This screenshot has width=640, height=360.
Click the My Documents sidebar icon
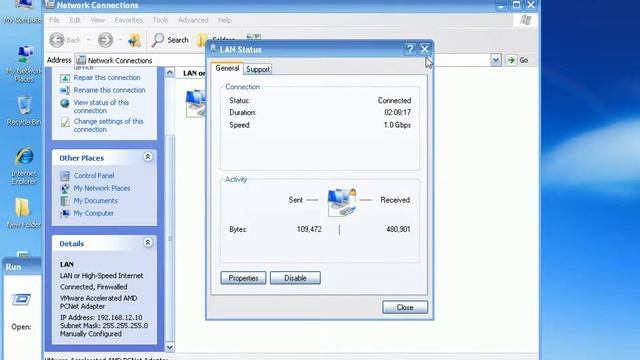(x=65, y=201)
